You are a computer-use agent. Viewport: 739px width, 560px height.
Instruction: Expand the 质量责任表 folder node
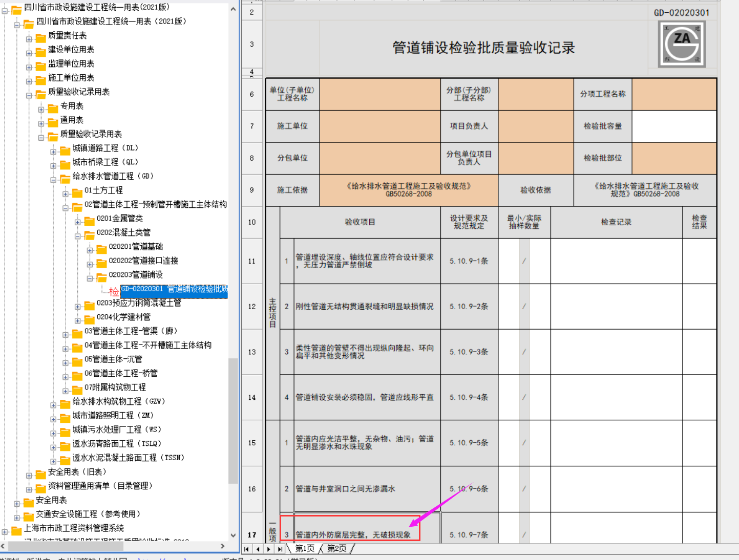pyautogui.click(x=29, y=39)
